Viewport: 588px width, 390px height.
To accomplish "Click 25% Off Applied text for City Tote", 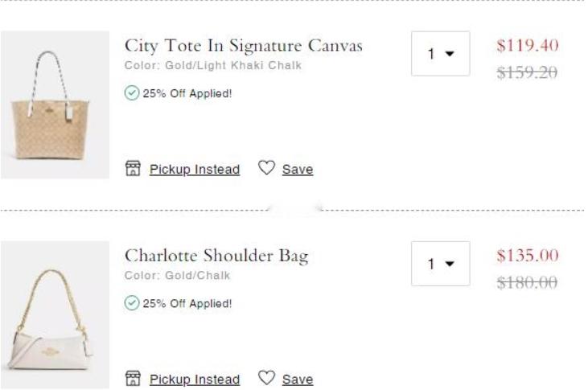I will (187, 93).
